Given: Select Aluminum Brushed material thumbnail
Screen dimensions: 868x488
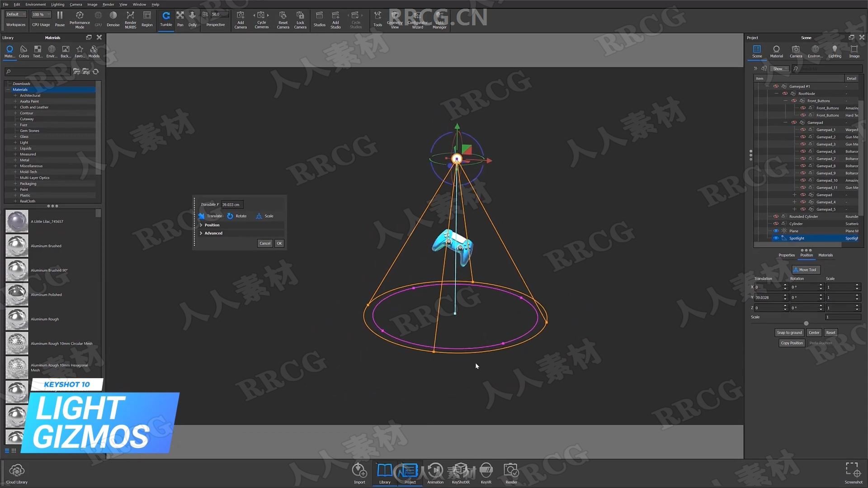Looking at the screenshot, I should click(17, 246).
